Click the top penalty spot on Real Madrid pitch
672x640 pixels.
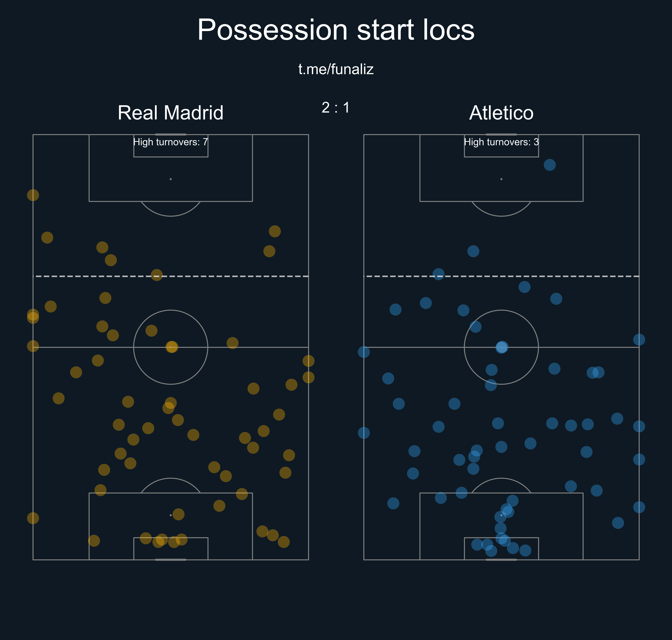[x=170, y=179]
